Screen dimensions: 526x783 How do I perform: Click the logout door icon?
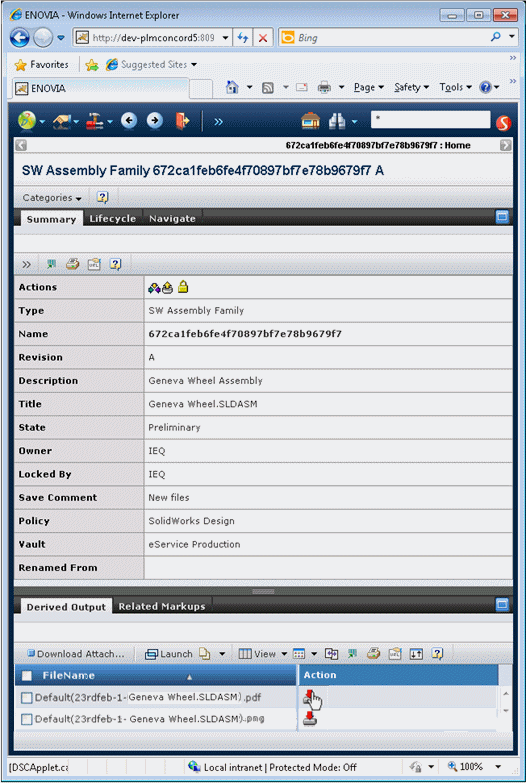tap(182, 121)
